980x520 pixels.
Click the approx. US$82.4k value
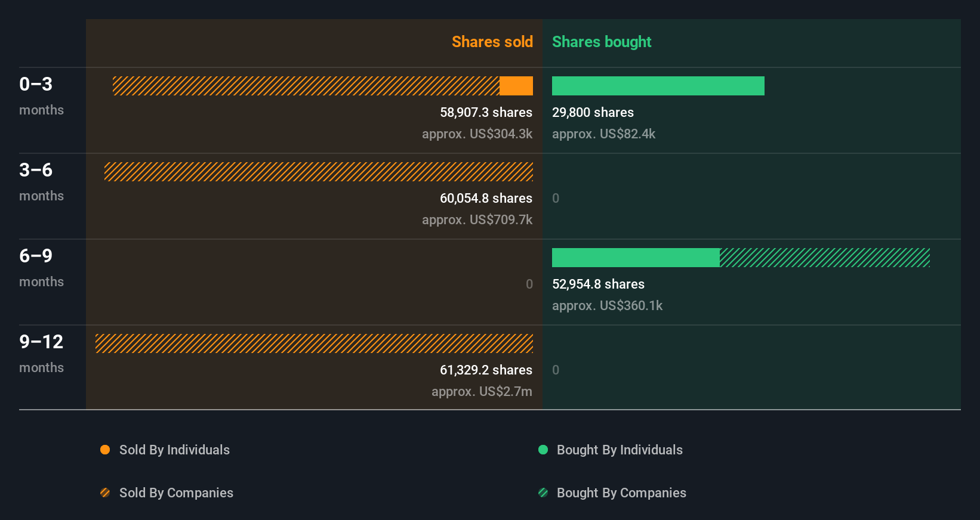[x=603, y=134]
